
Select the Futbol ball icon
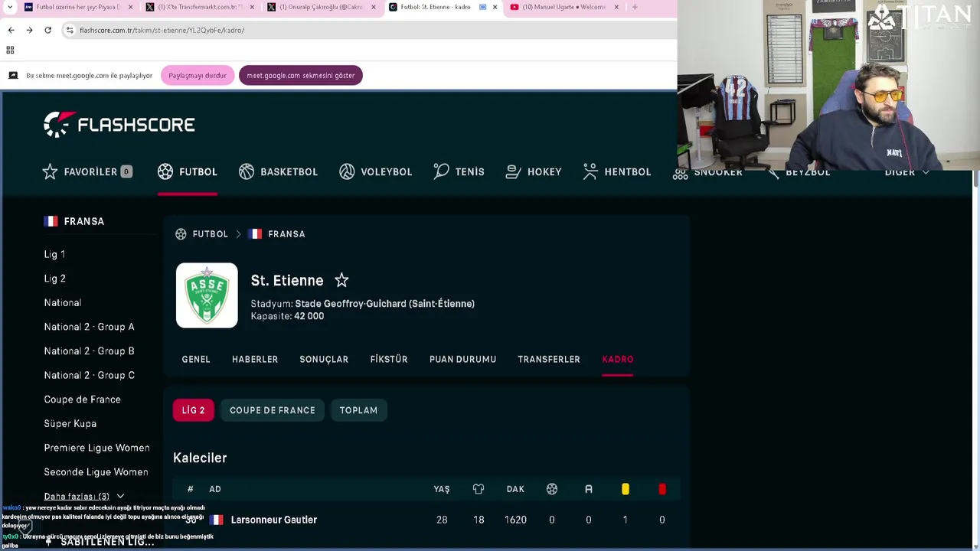pos(165,171)
